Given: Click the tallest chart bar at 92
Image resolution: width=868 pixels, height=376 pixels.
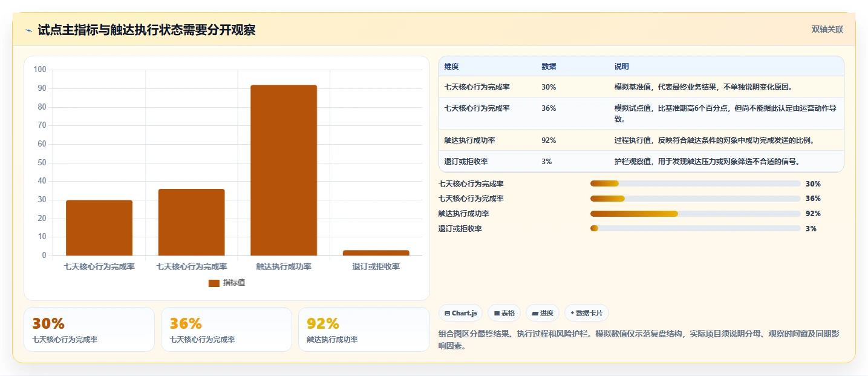Looking at the screenshot, I should (284, 170).
